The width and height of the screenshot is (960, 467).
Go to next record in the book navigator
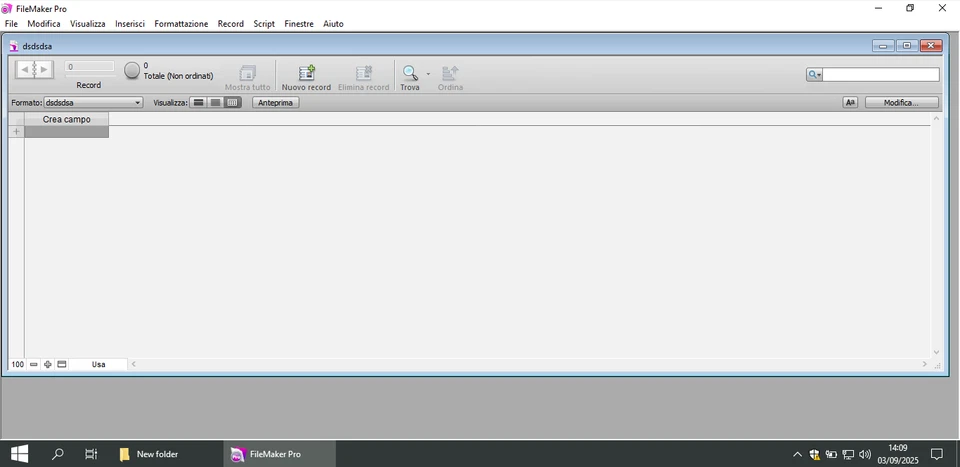click(x=44, y=70)
